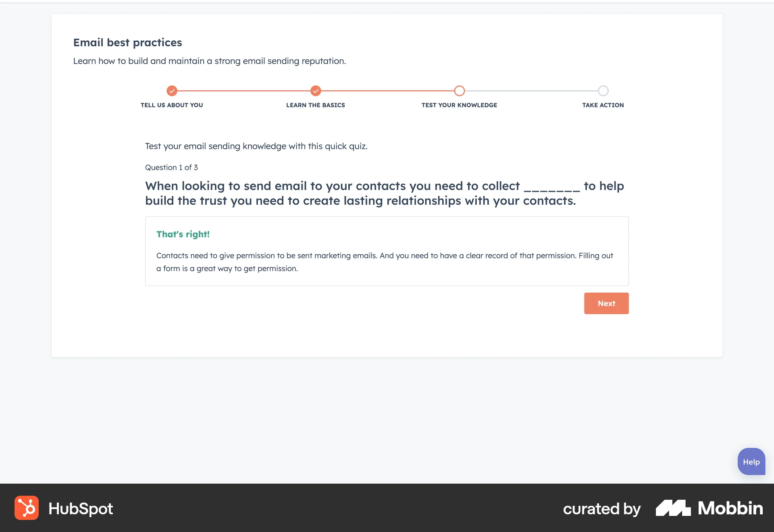Screen dimensions: 774x532
Task: Click the checkmark on Tell Us About You step
Action: [172, 91]
